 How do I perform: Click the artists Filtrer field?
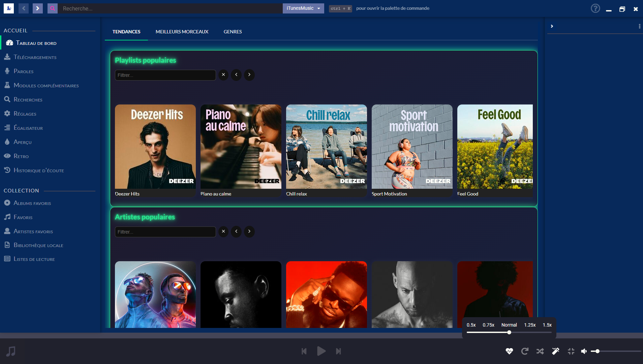point(165,232)
